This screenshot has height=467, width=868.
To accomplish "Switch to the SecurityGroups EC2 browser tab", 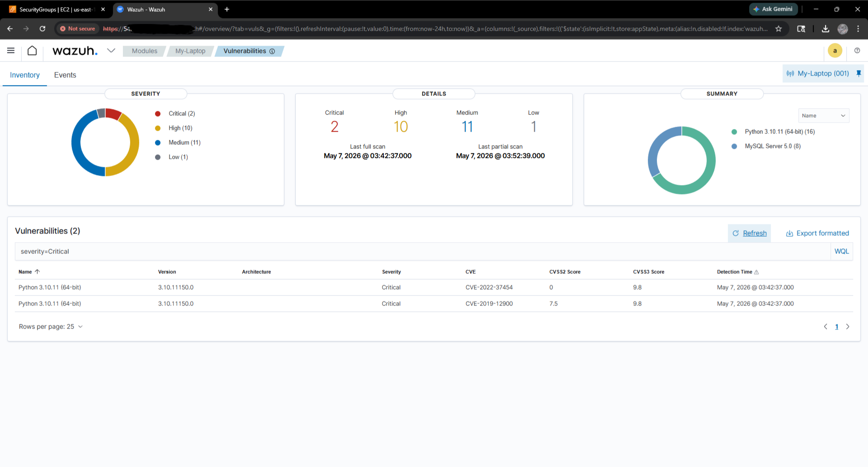I will (x=56, y=9).
